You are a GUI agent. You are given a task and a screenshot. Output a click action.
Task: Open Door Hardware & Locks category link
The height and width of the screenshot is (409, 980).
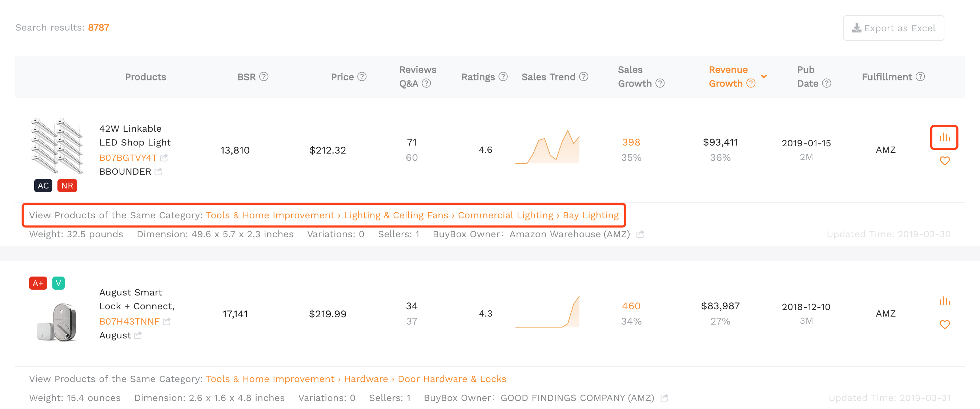452,379
